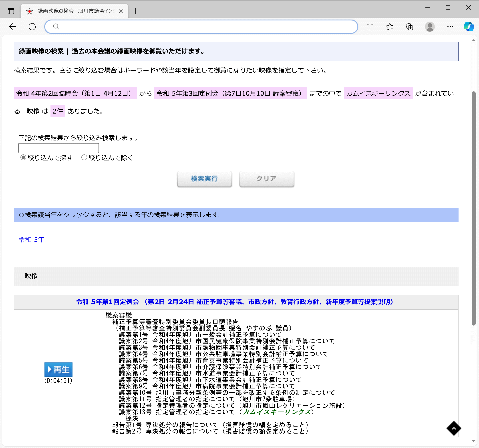Minimize the browser window
Screen dimensions: 479x448
pyautogui.click(x=428, y=8)
